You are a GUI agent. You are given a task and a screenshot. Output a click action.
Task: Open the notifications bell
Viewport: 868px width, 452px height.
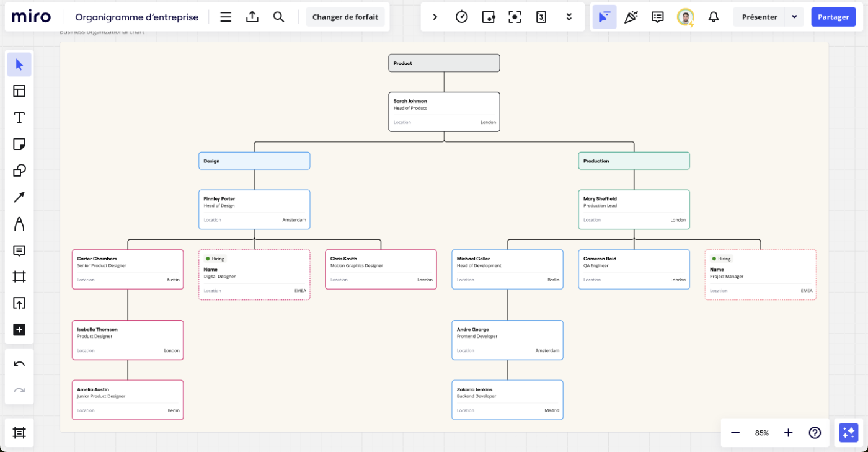[713, 17]
